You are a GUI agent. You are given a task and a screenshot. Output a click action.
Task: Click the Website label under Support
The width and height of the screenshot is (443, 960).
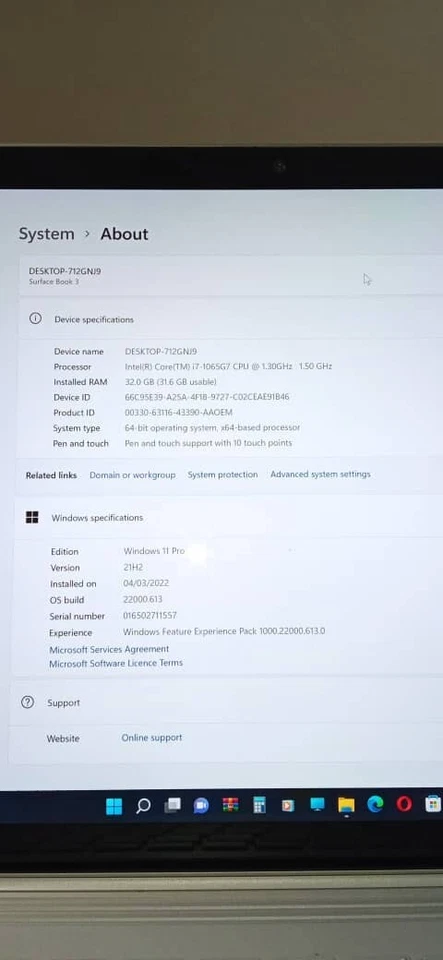(63, 739)
